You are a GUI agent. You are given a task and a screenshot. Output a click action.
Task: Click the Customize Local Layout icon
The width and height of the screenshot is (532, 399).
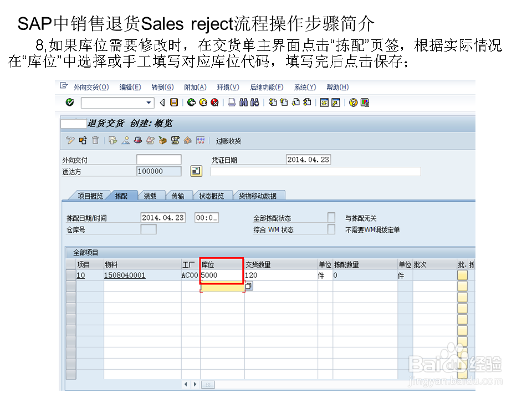pos(365,103)
